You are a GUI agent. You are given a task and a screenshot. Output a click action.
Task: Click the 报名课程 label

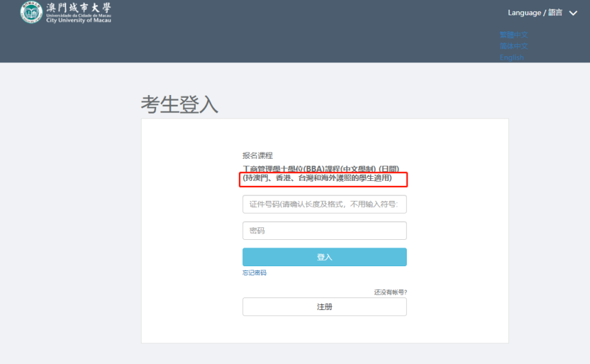click(258, 155)
